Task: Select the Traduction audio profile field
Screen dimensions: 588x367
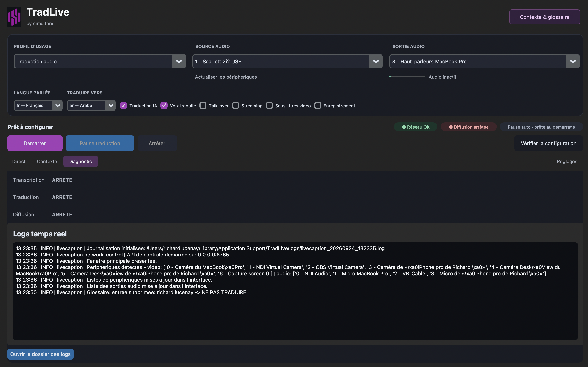Action: pyautogui.click(x=93, y=61)
